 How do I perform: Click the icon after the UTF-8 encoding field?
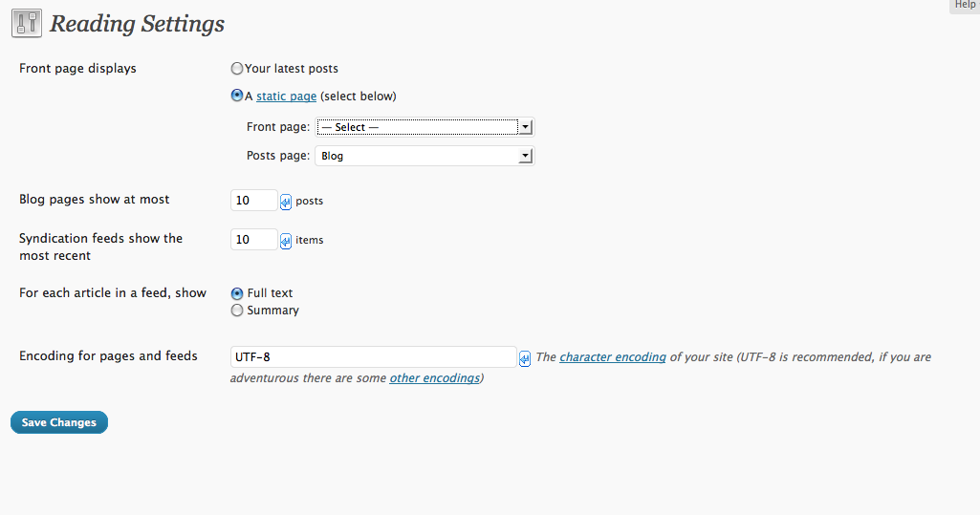click(525, 358)
